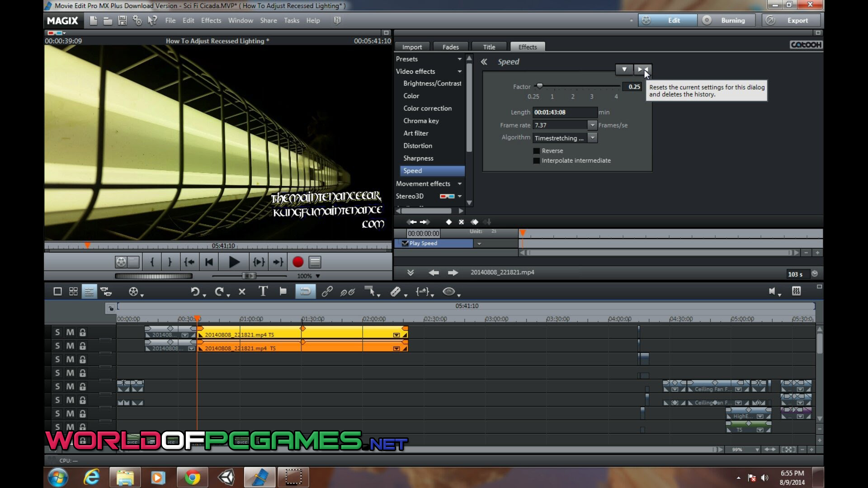
Task: Lock the first track
Action: click(x=83, y=333)
